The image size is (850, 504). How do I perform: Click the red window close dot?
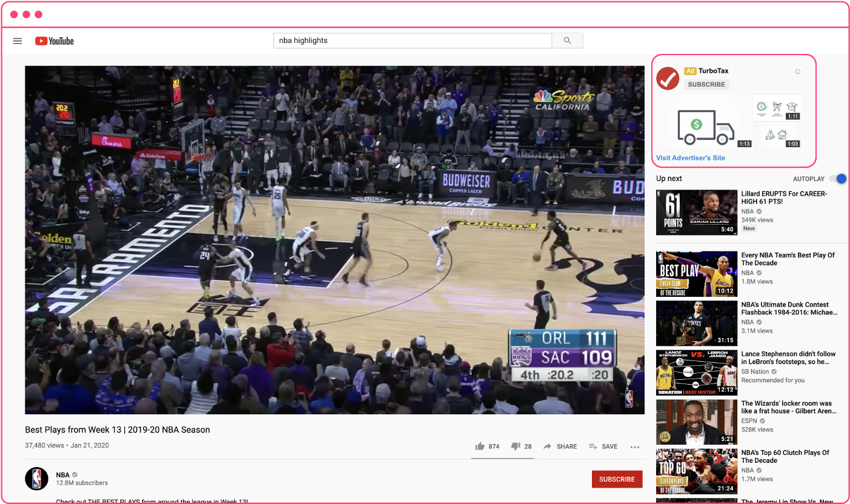(14, 15)
